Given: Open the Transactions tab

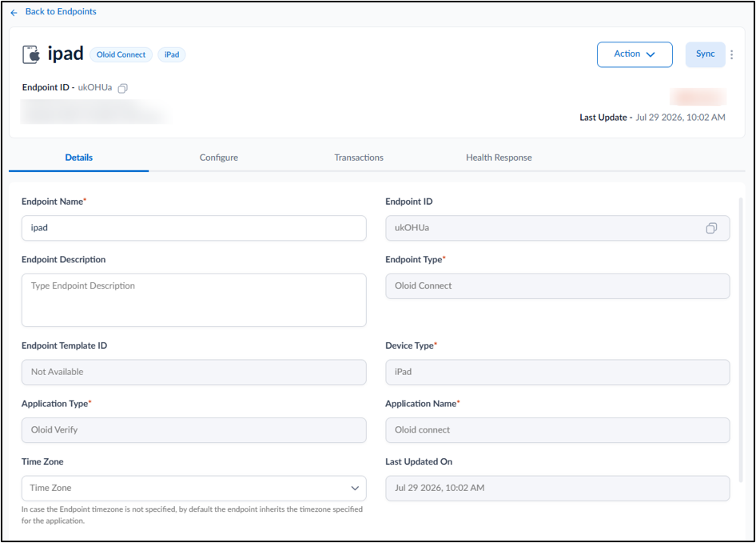Looking at the screenshot, I should [359, 158].
